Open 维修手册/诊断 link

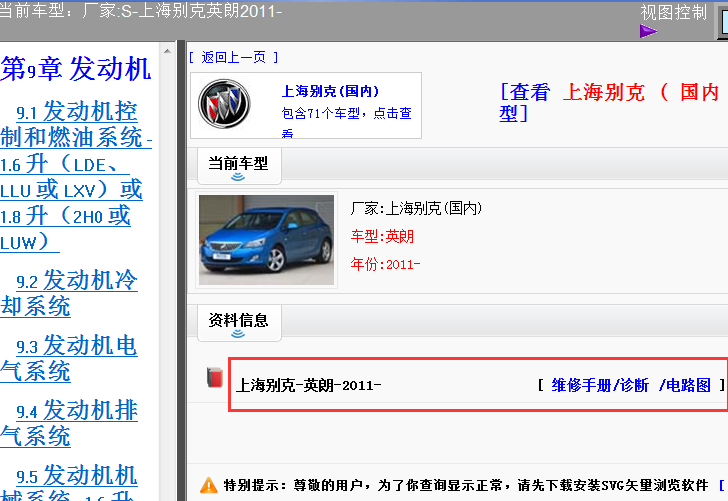tap(600, 385)
